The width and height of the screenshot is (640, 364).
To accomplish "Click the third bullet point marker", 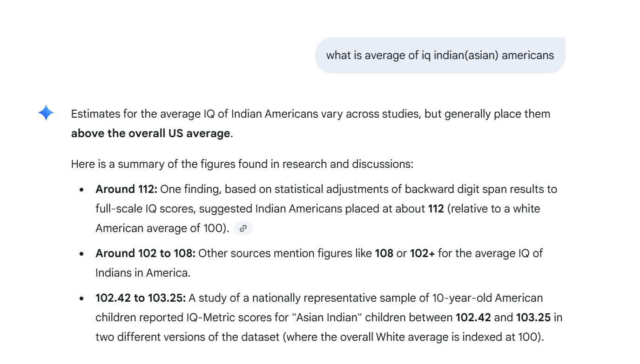I will tap(81, 298).
